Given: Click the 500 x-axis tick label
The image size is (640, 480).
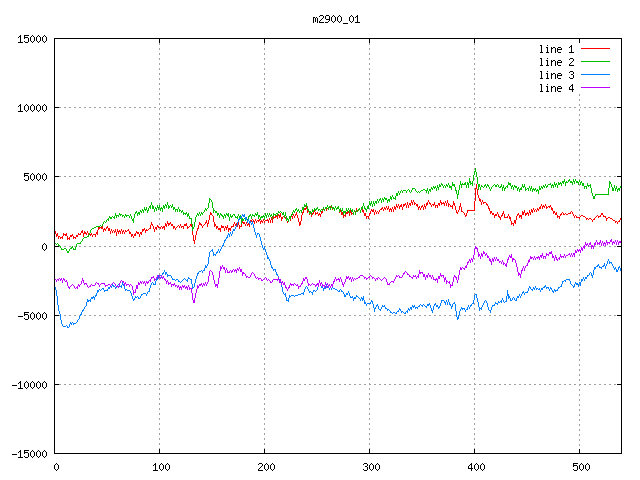Looking at the screenshot, I should click(x=580, y=466).
